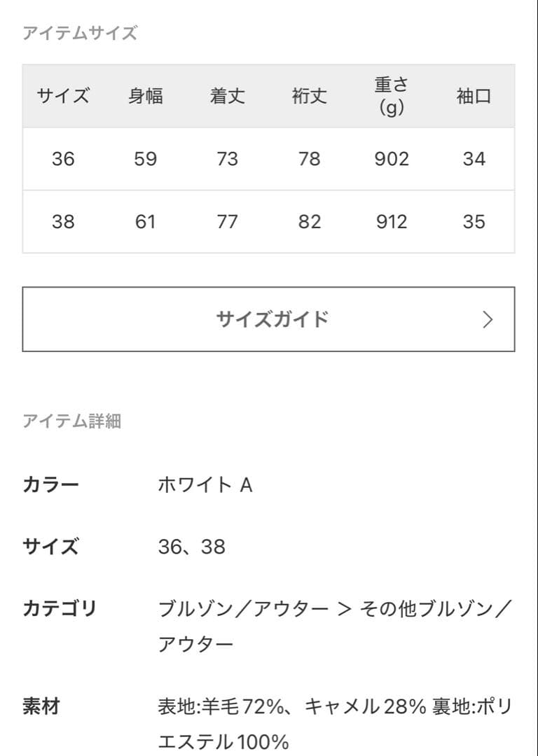538x756 pixels.
Task: Click the chevron arrow next to サイズガイド
Action: click(x=487, y=318)
